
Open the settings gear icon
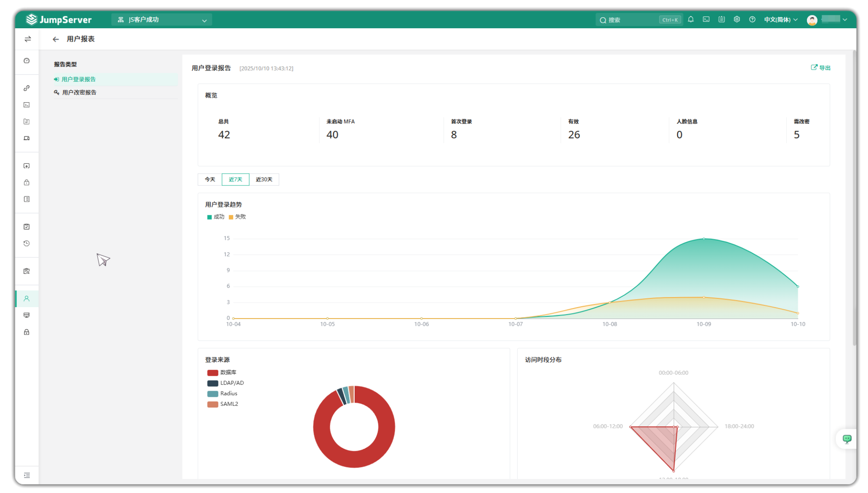pos(737,19)
